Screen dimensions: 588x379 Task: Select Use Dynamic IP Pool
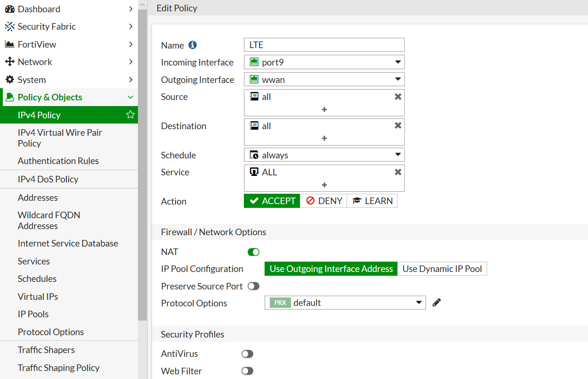click(442, 269)
